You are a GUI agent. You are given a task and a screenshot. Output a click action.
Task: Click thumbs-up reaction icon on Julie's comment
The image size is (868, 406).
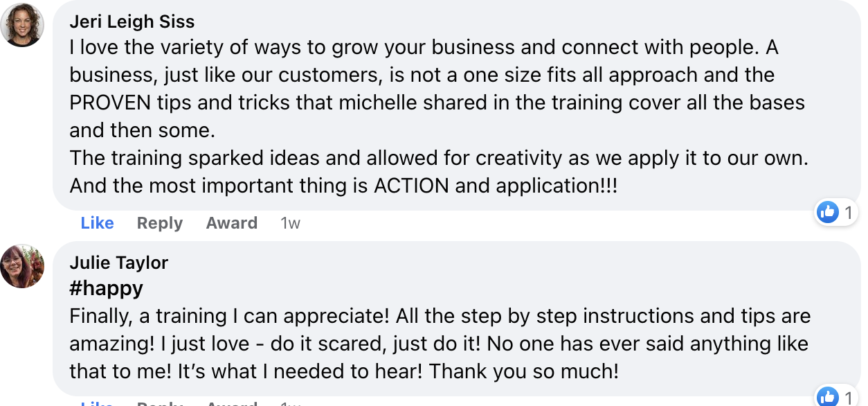(x=828, y=397)
